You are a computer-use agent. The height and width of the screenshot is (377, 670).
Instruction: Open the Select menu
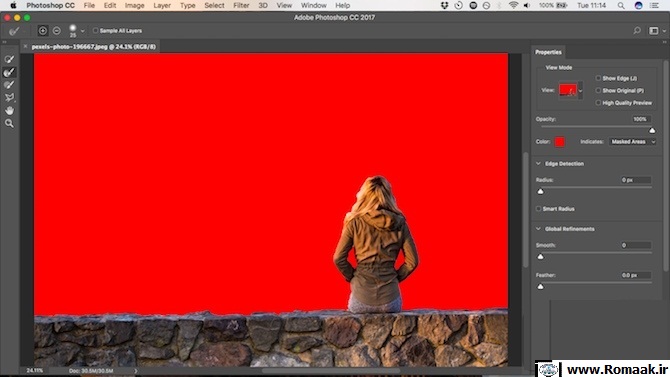(x=214, y=6)
